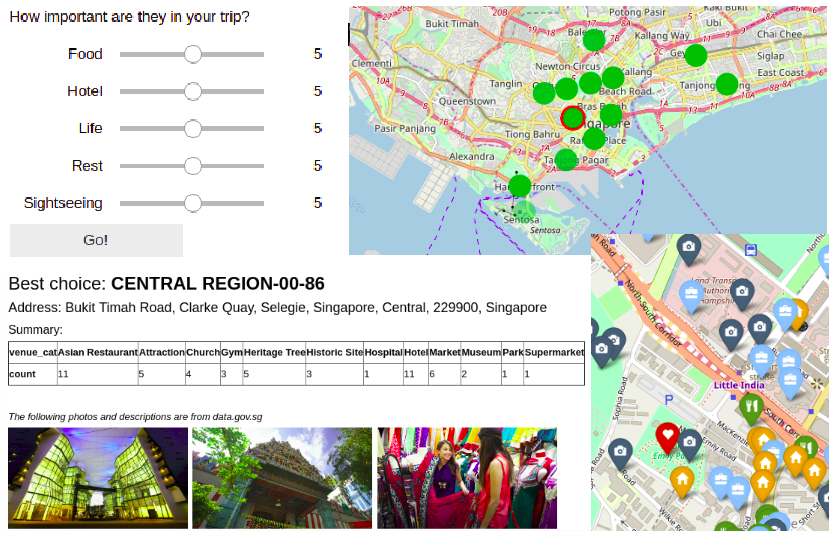Select green circle at HarbourFront
Image resolution: width=831 pixels, height=534 pixels.
point(520,186)
